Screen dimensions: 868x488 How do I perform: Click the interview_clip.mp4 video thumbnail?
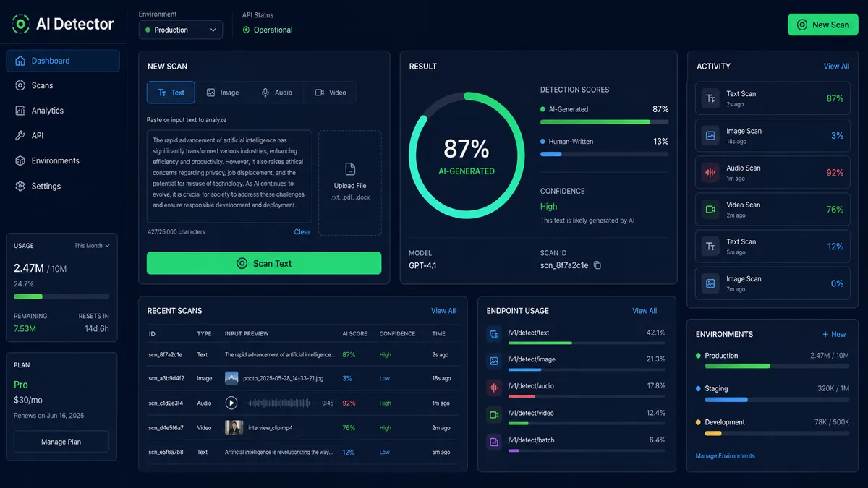pyautogui.click(x=234, y=427)
